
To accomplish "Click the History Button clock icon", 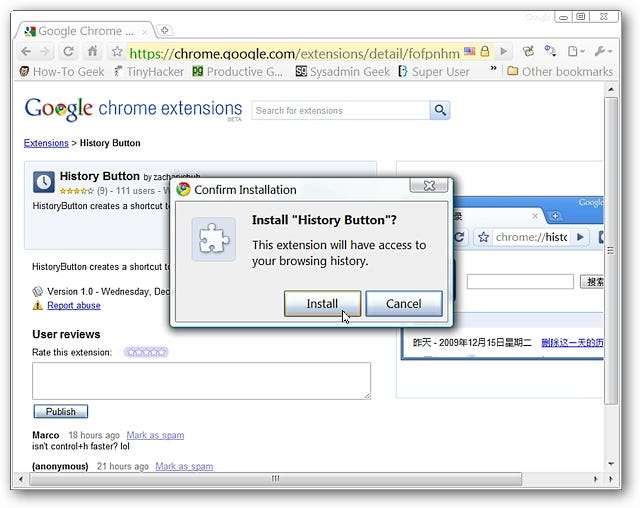I will pos(44,182).
